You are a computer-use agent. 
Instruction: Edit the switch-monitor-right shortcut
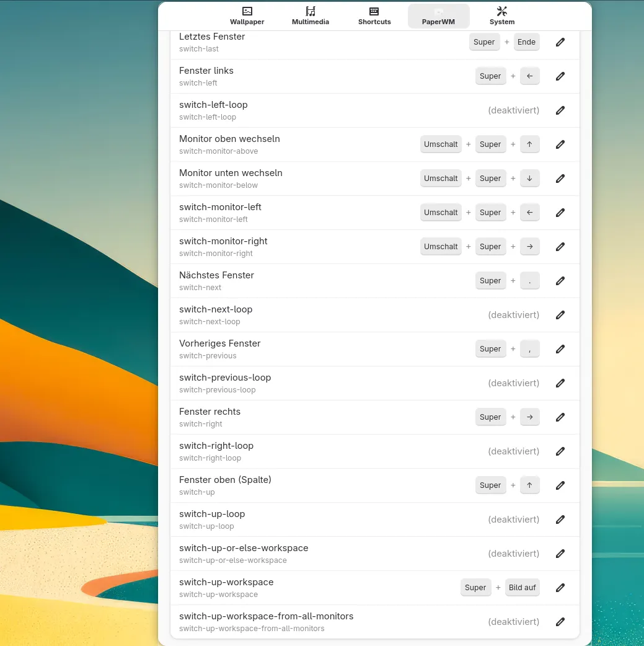[x=560, y=247]
